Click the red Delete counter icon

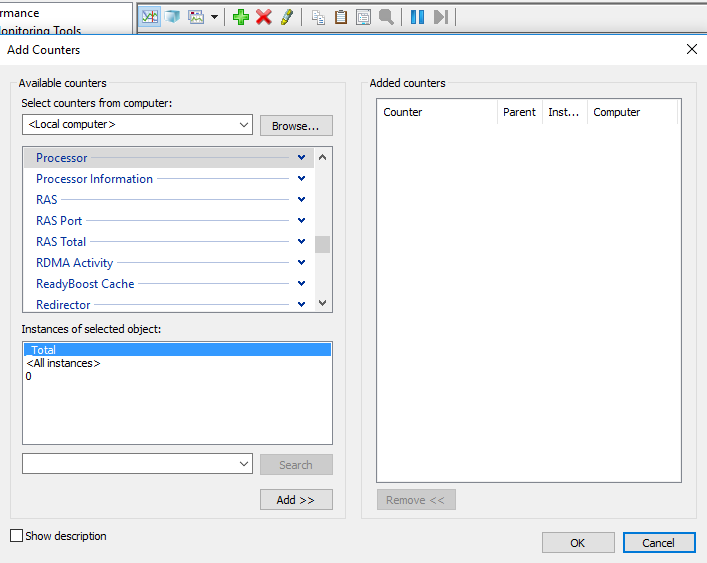tap(264, 17)
